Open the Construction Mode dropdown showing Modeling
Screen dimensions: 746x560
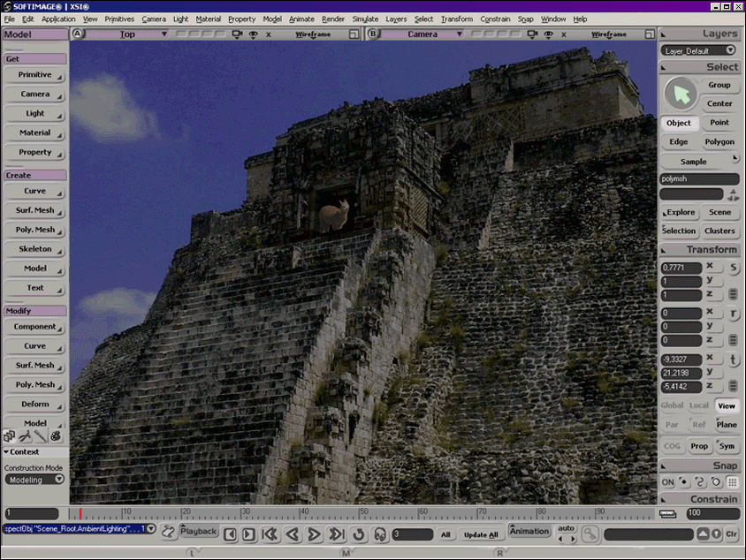pos(34,479)
